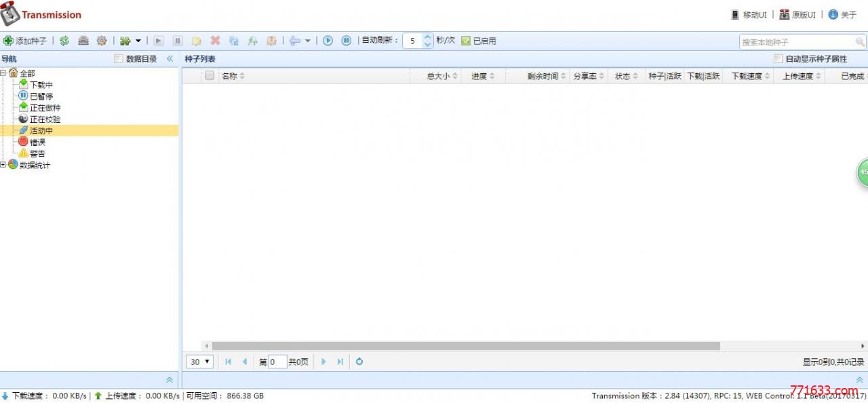Click the pagination refresh icon

click(x=359, y=362)
